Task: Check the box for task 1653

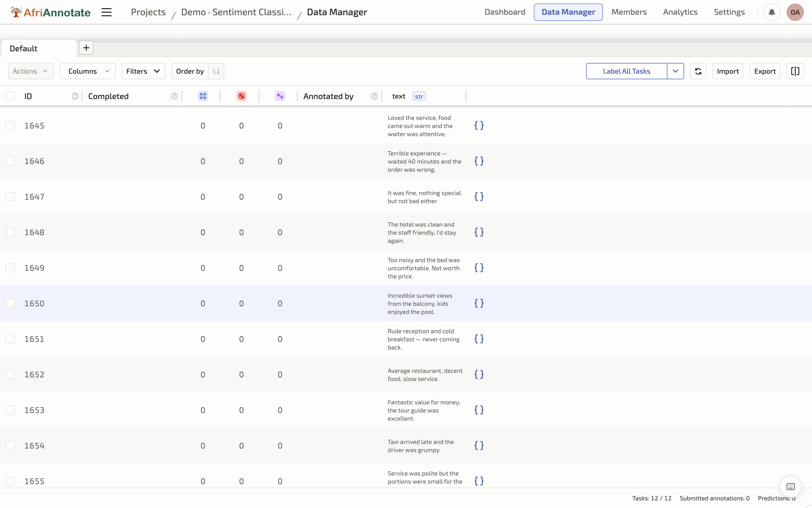Action: click(x=10, y=410)
